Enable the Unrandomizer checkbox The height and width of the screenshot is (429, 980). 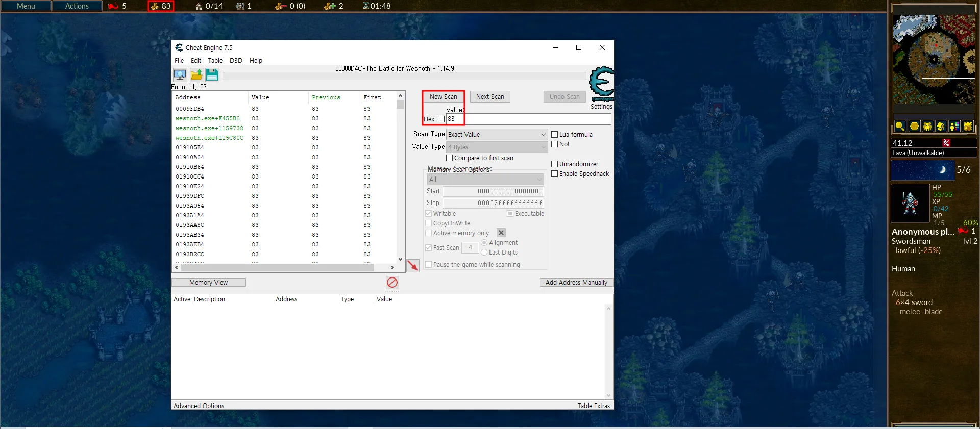click(x=555, y=164)
